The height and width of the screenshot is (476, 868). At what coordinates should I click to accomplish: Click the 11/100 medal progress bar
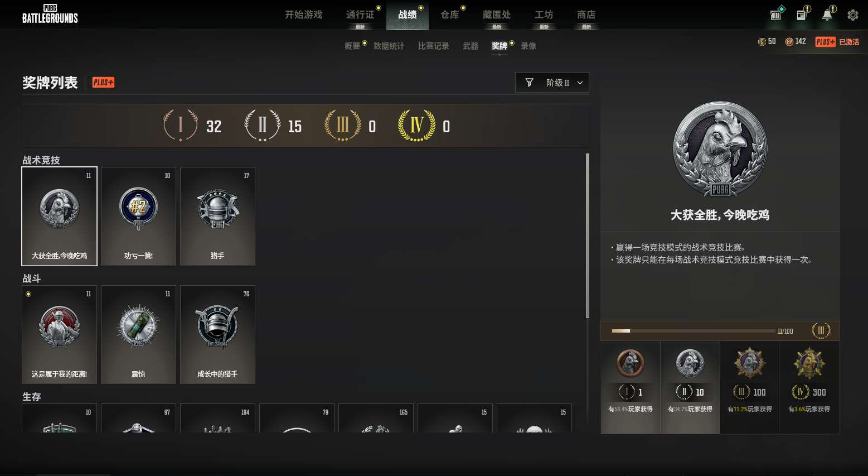694,331
